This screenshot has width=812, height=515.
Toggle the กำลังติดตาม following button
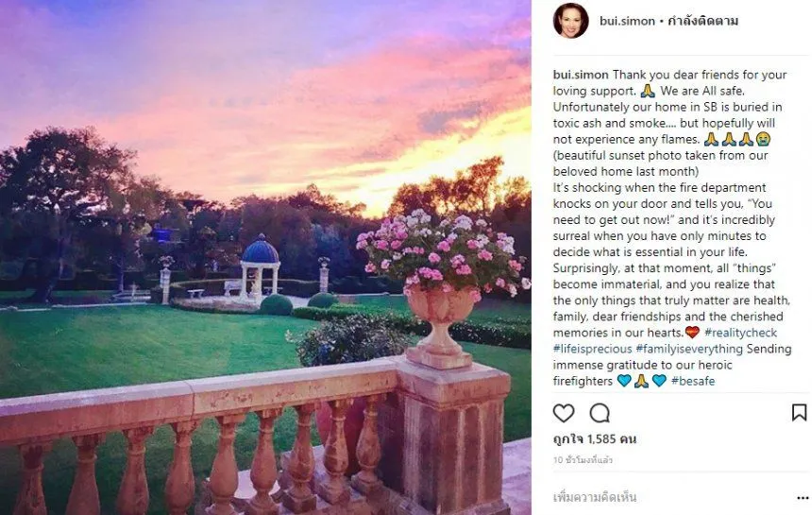704,21
